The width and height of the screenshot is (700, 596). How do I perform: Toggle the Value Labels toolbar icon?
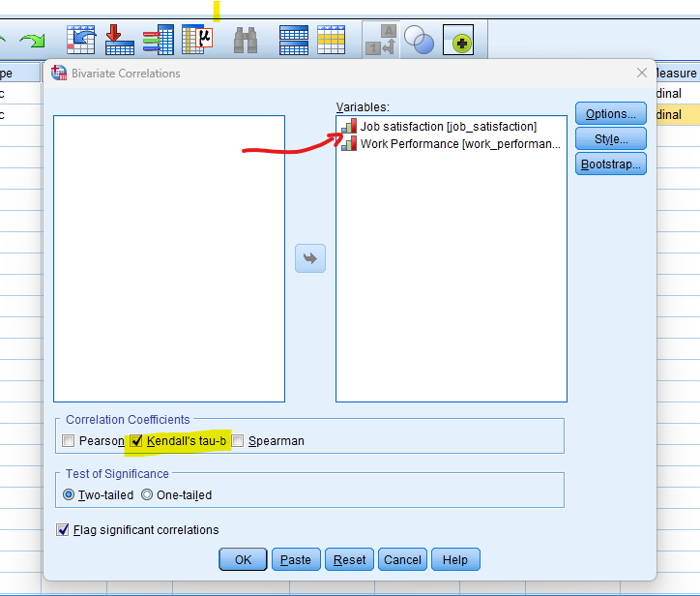click(x=381, y=40)
